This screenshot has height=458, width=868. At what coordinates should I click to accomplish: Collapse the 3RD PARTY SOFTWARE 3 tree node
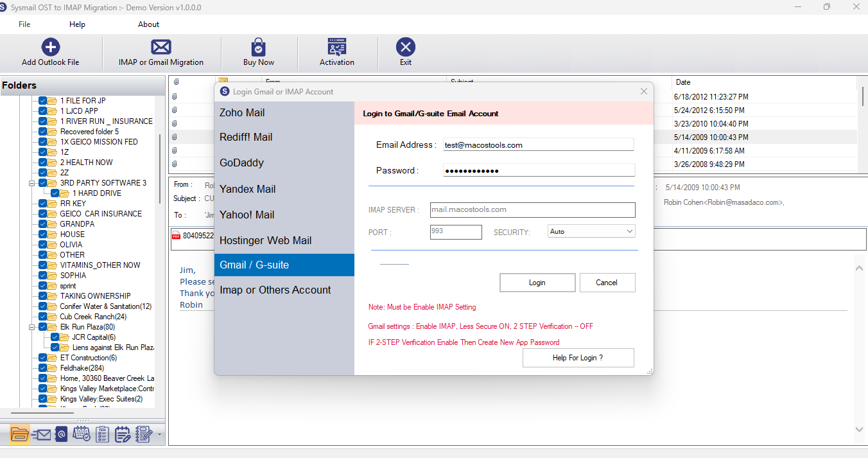[x=31, y=183]
